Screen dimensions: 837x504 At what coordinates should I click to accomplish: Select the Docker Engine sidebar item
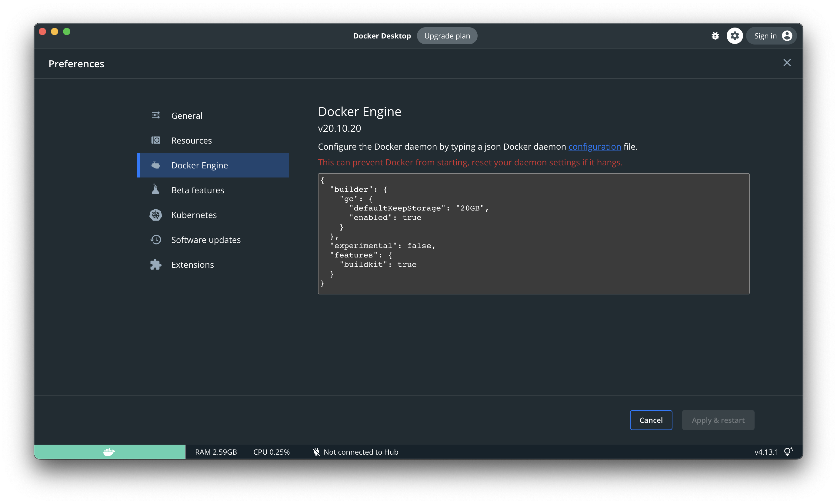(199, 165)
